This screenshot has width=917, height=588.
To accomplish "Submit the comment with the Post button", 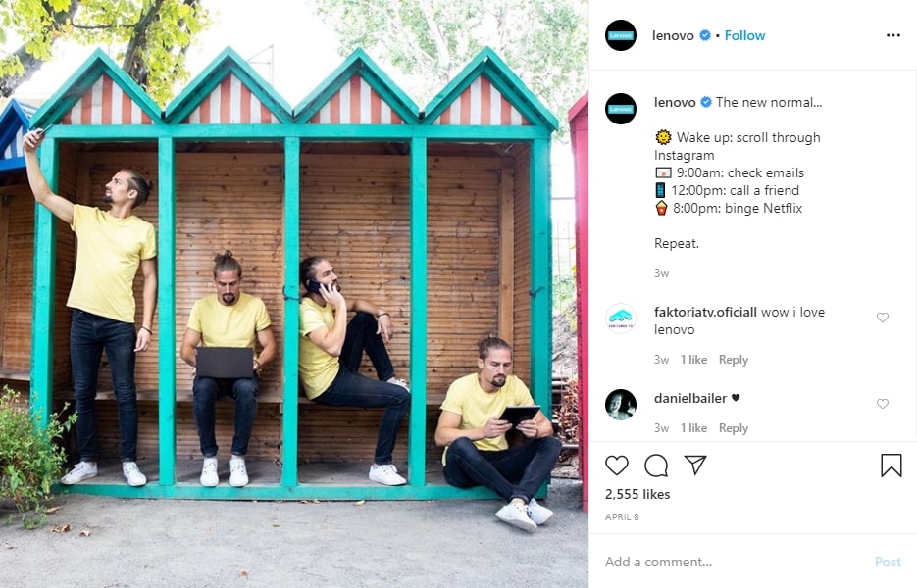I will [888, 562].
